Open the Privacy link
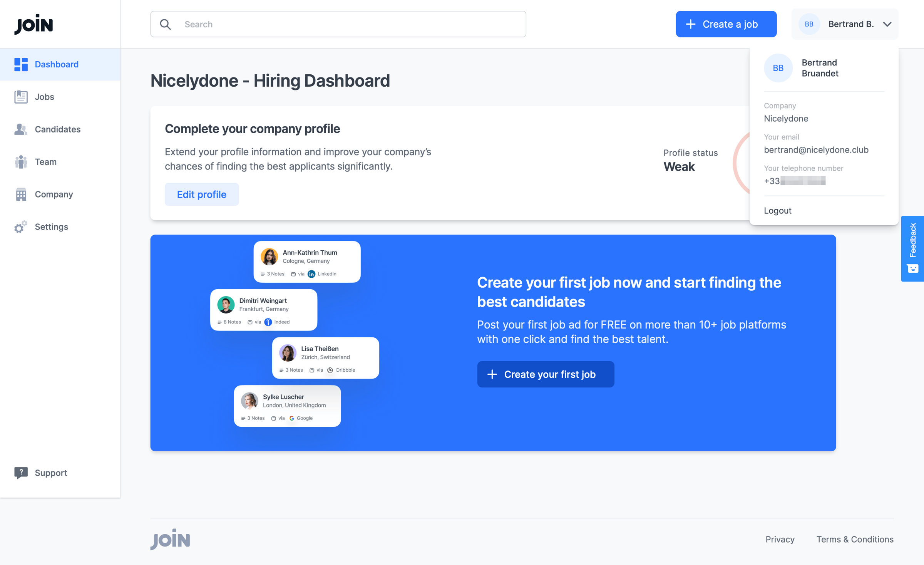The height and width of the screenshot is (565, 924). (780, 539)
